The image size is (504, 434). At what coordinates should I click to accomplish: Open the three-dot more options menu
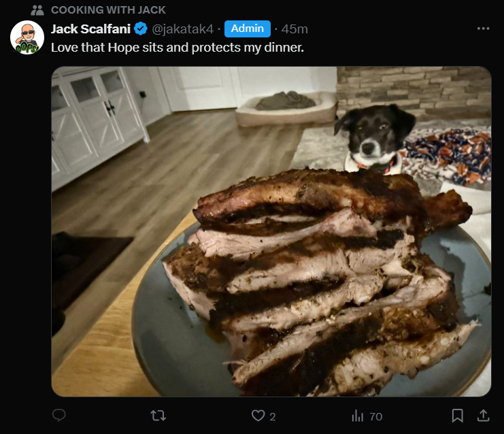pos(483,29)
